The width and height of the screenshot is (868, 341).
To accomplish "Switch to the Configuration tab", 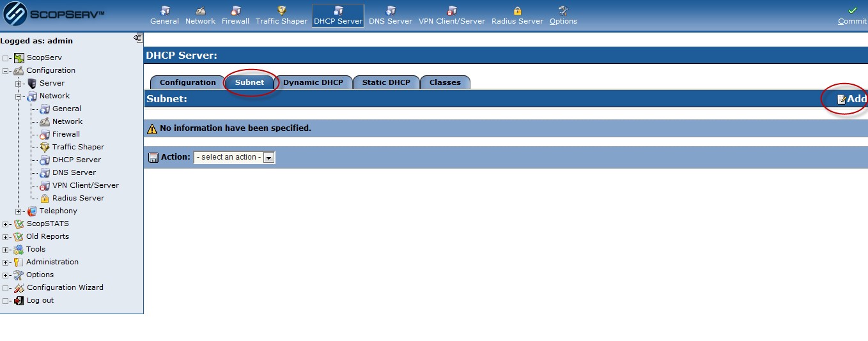I will tap(187, 82).
